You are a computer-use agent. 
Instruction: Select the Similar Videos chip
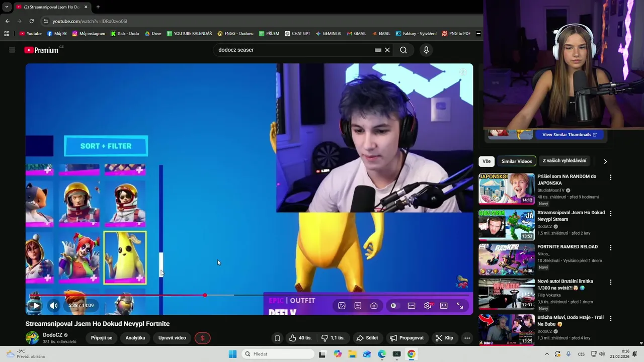(x=517, y=161)
